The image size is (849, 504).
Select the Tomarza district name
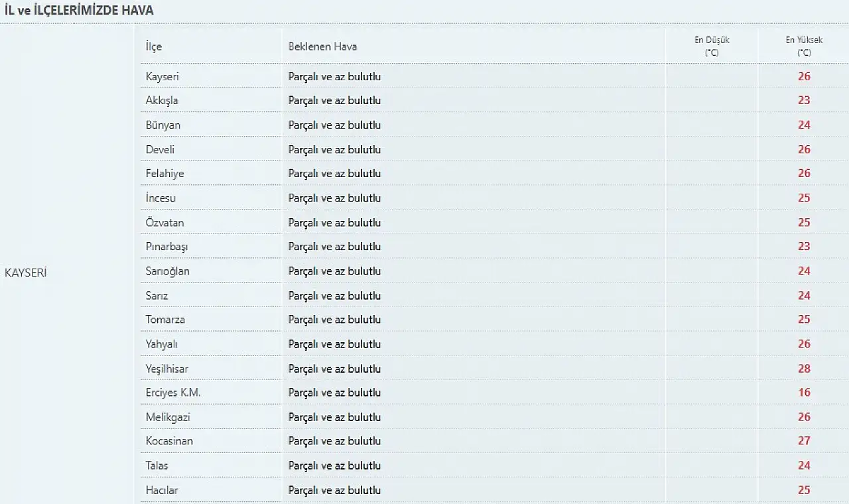pyautogui.click(x=166, y=320)
